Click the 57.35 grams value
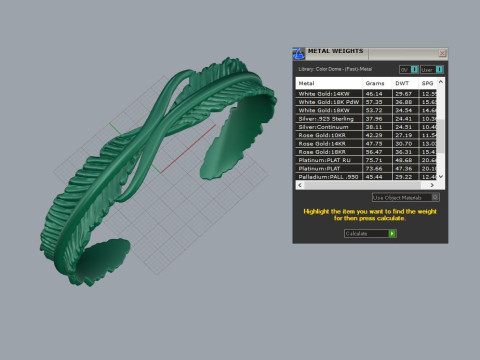Viewport: 480px width, 360px height. pos(374,102)
